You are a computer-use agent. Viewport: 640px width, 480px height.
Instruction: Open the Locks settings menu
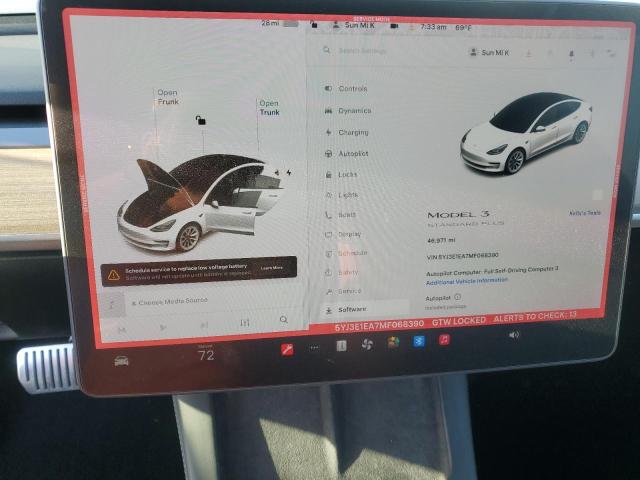coord(341,174)
